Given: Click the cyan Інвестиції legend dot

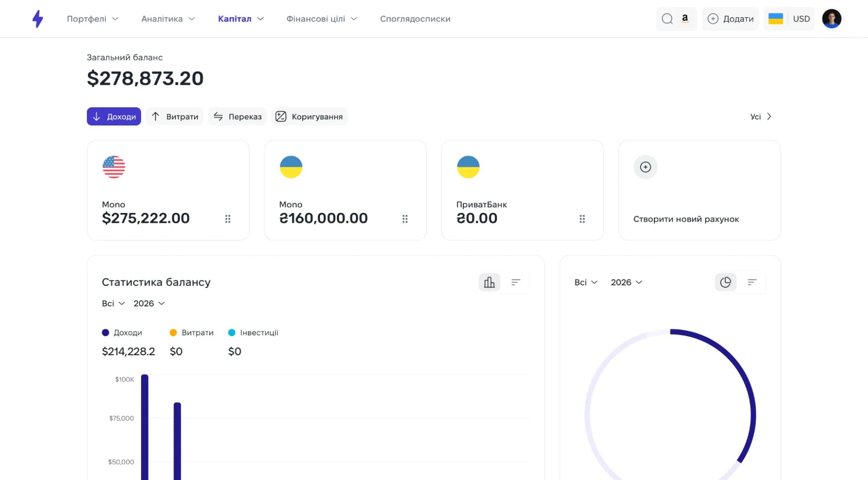Looking at the screenshot, I should pyautogui.click(x=232, y=333).
